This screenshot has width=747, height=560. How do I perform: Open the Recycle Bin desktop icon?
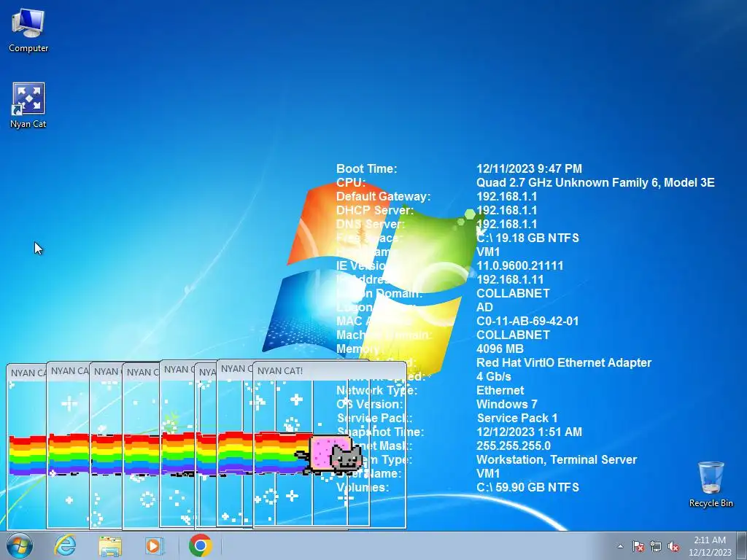(711, 484)
